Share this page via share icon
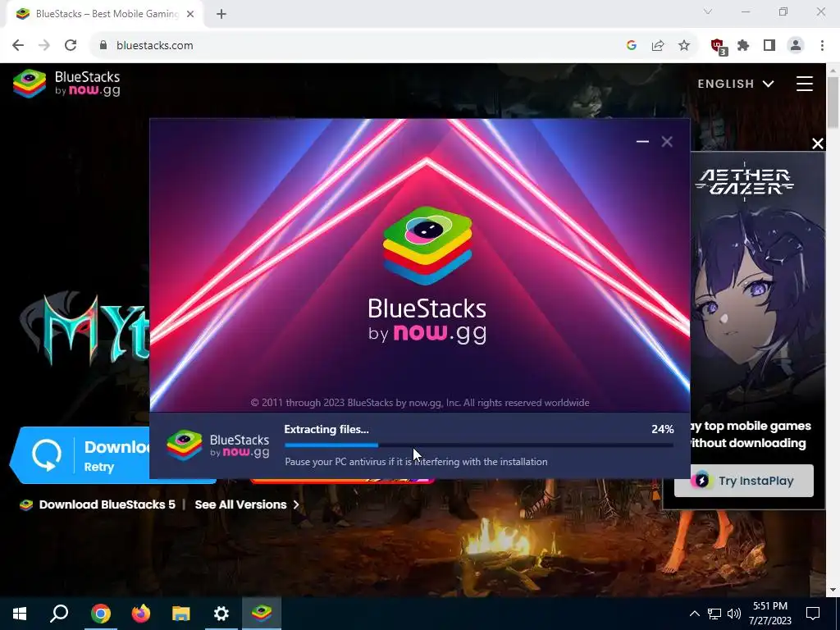Screen dimensions: 840x630 click(x=658, y=46)
